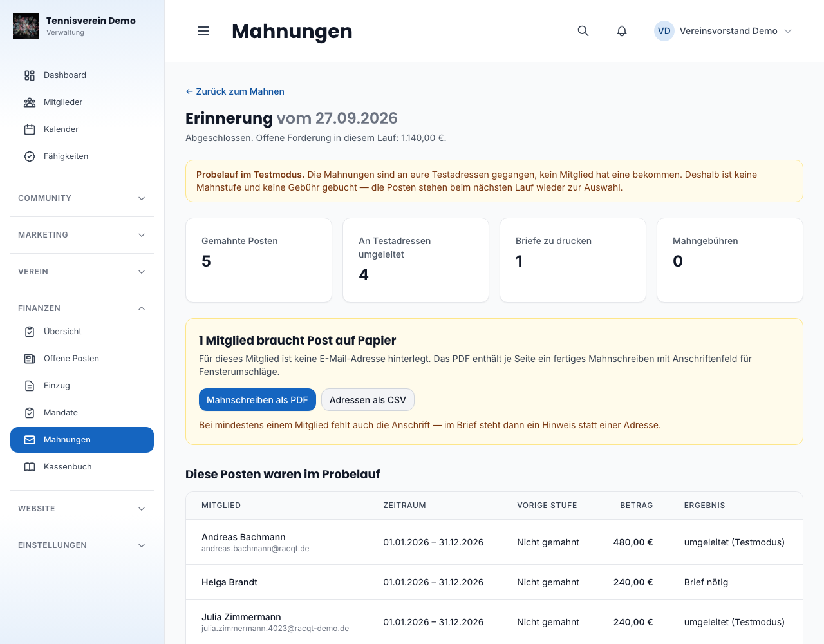Go to Mitglieder page

(82, 102)
